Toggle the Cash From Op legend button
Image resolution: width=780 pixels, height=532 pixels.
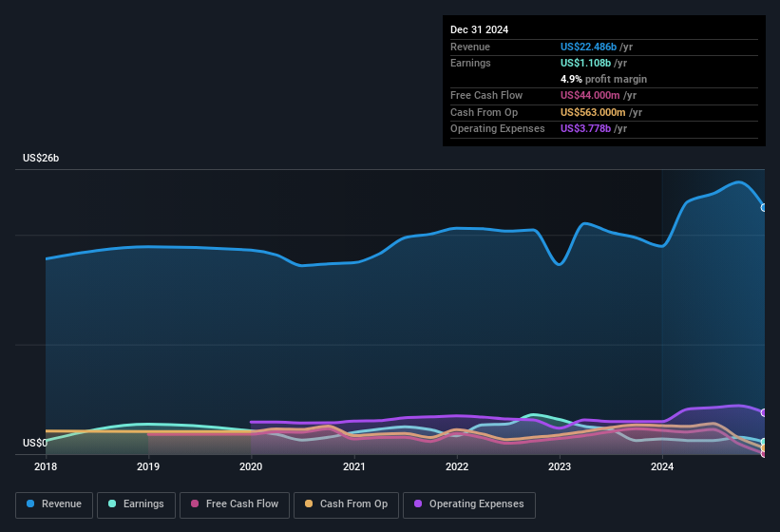tap(346, 504)
